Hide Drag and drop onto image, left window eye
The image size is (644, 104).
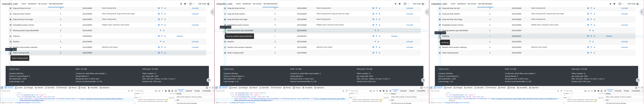[x=159, y=19]
